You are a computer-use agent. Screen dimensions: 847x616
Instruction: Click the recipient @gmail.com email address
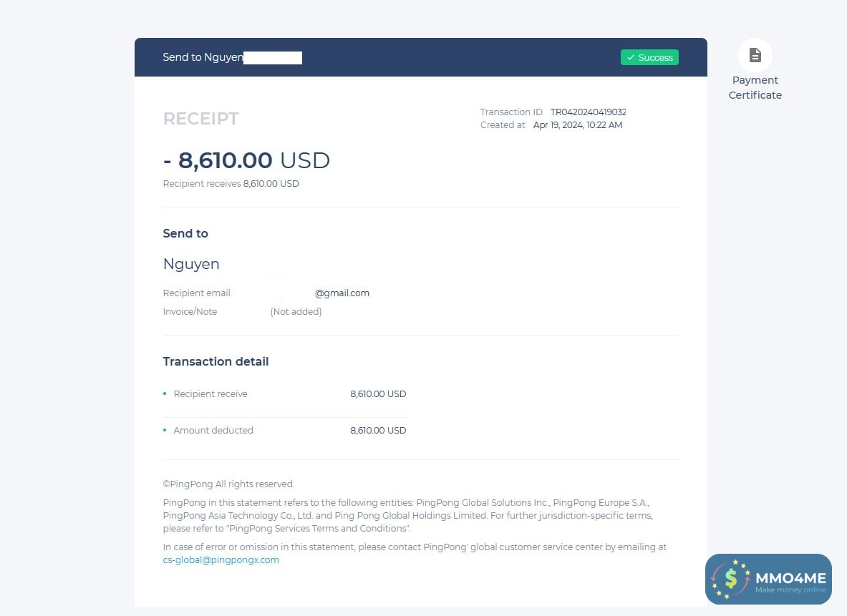(342, 293)
